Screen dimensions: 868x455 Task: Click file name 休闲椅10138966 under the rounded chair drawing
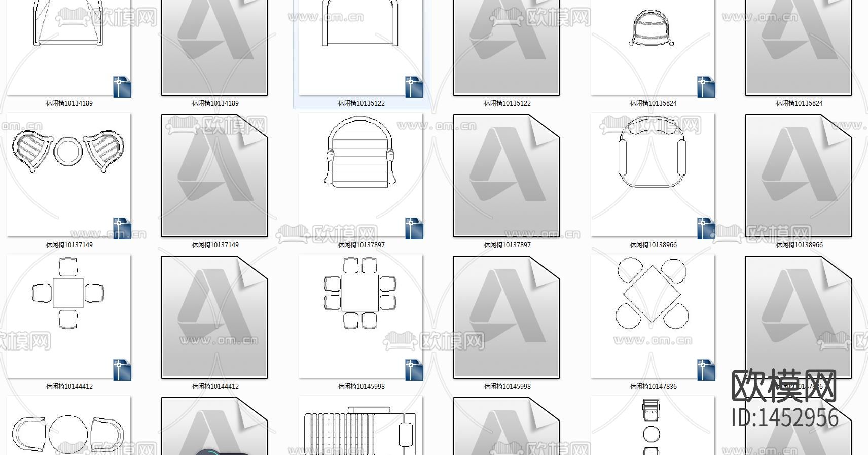pos(654,245)
